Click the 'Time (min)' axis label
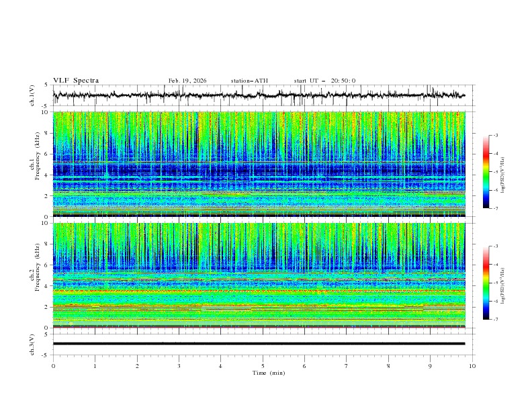 [269, 373]
